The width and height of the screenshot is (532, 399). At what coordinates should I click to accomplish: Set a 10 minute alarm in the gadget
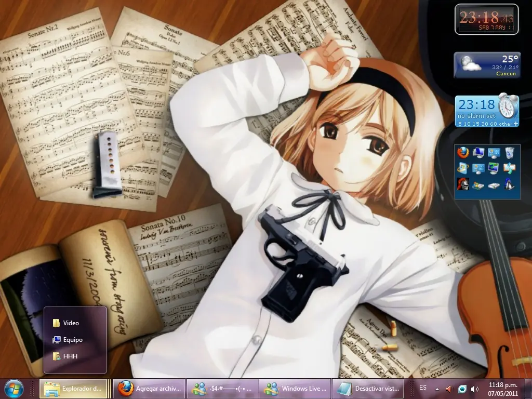click(x=467, y=124)
